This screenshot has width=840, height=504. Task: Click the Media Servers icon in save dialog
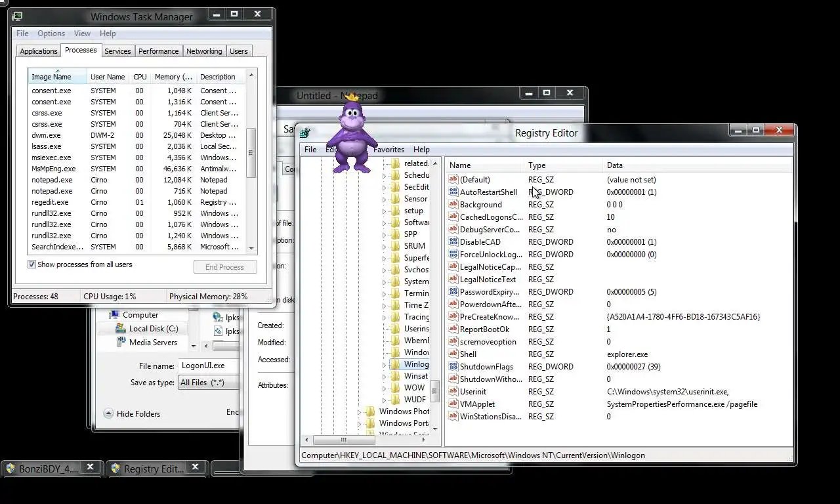(x=121, y=343)
